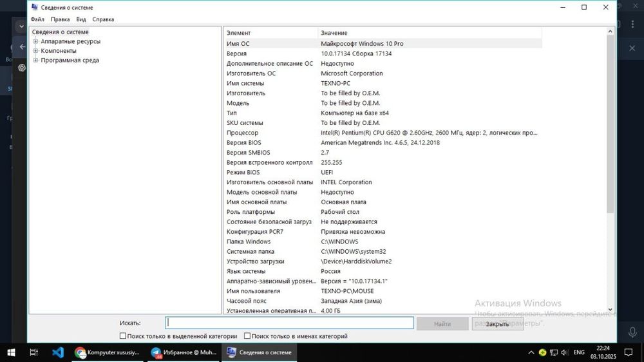Sort by the 'Элемент' column header
This screenshot has width=644, height=362.
(x=270, y=33)
